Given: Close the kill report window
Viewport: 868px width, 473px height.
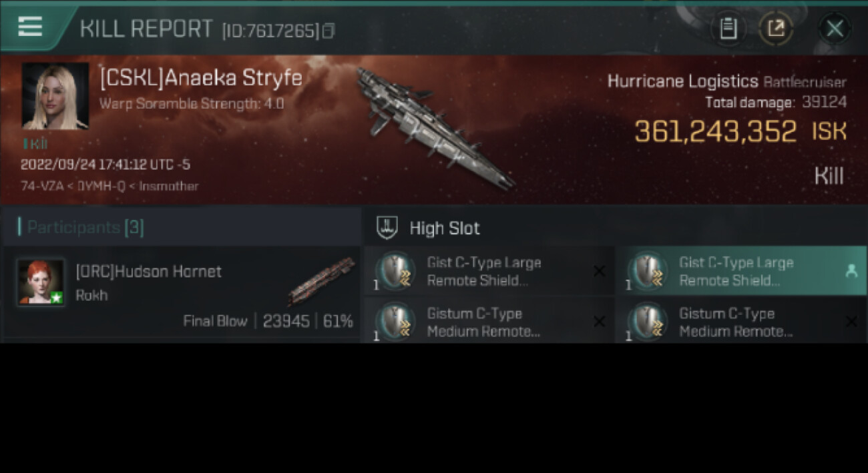Looking at the screenshot, I should pos(835,29).
